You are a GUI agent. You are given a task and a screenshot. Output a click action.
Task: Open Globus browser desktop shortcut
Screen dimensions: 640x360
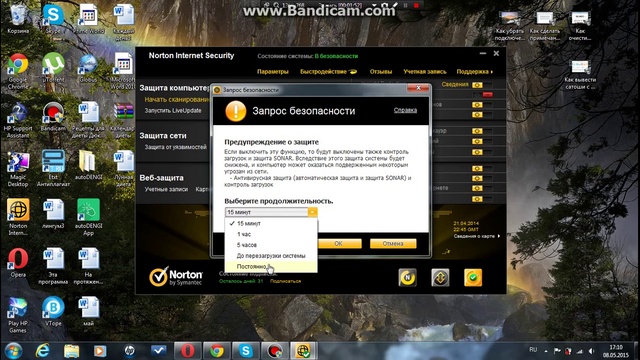click(88, 68)
